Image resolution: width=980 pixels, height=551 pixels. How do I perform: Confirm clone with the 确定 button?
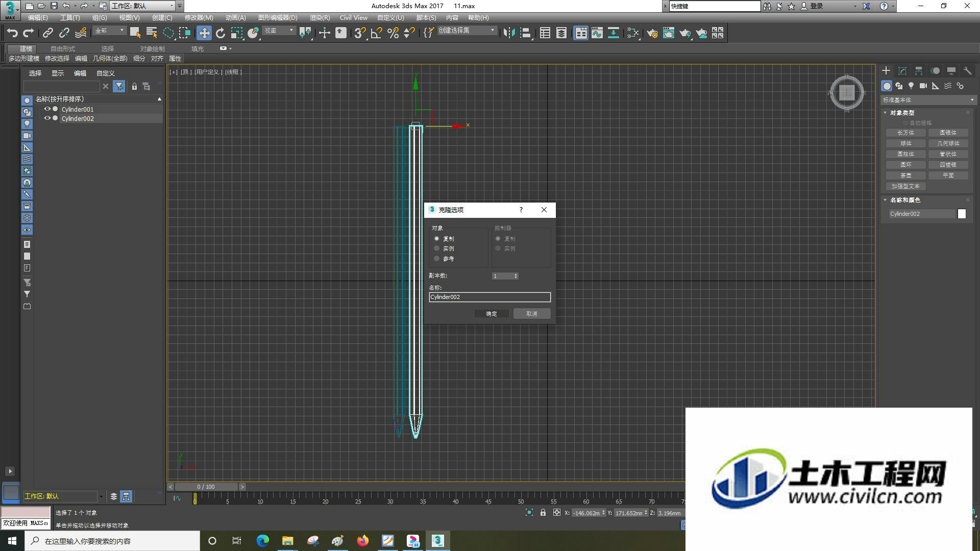(x=492, y=314)
